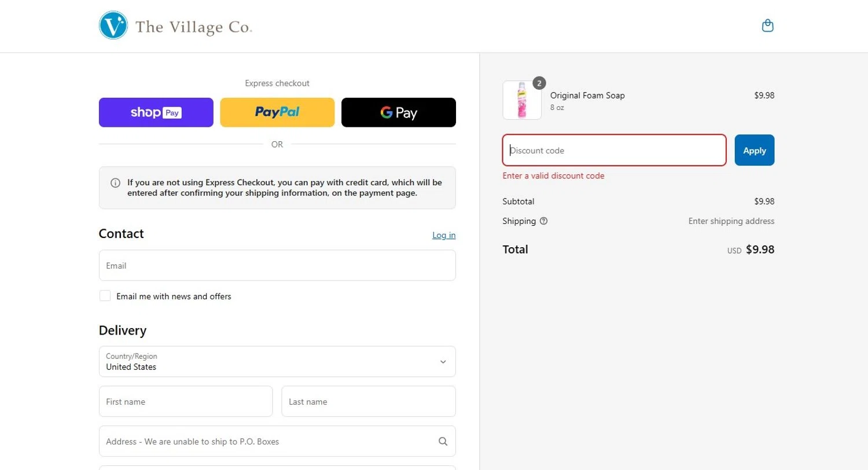Expand the Country/Region dropdown
Viewport: 868px width, 470px height.
(x=277, y=362)
